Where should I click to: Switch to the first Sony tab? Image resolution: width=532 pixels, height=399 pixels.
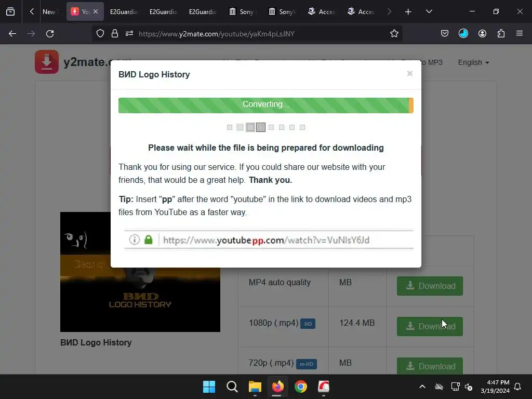(242, 11)
